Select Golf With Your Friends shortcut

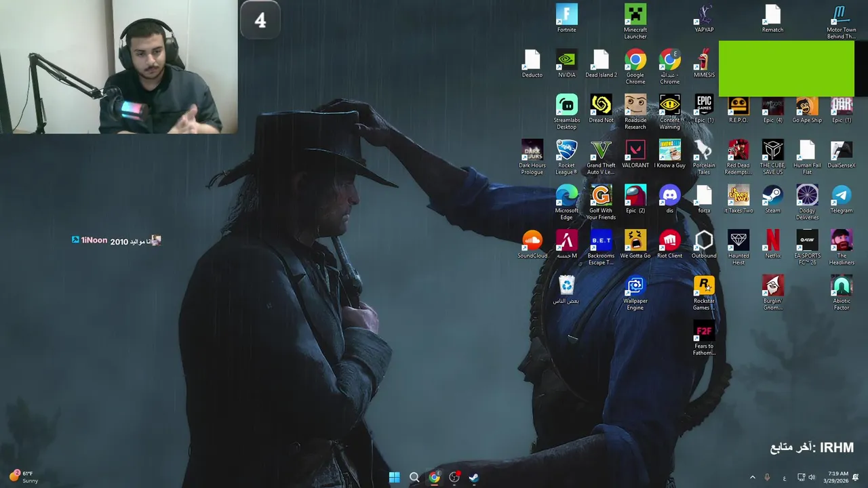[601, 203]
